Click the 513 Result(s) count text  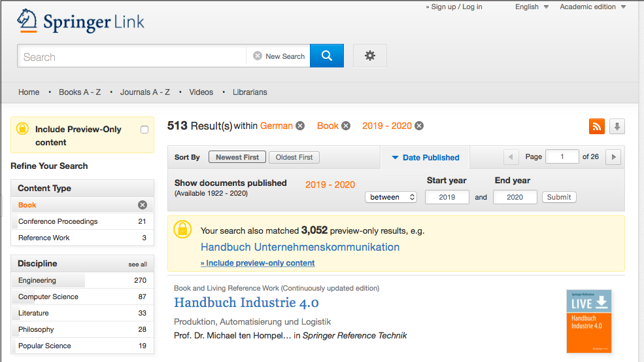pyautogui.click(x=199, y=126)
